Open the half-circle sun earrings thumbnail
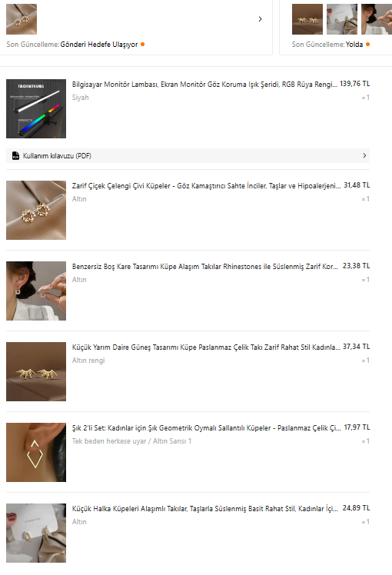 point(36,371)
